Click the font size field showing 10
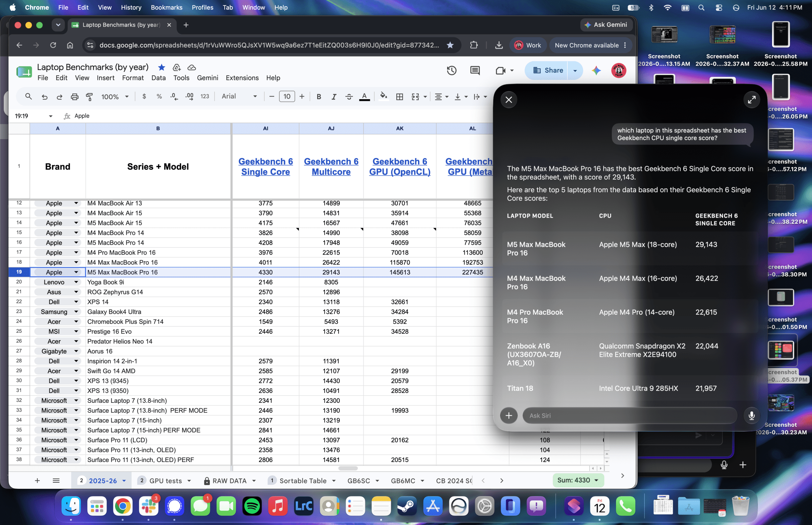The image size is (812, 525). [287, 96]
